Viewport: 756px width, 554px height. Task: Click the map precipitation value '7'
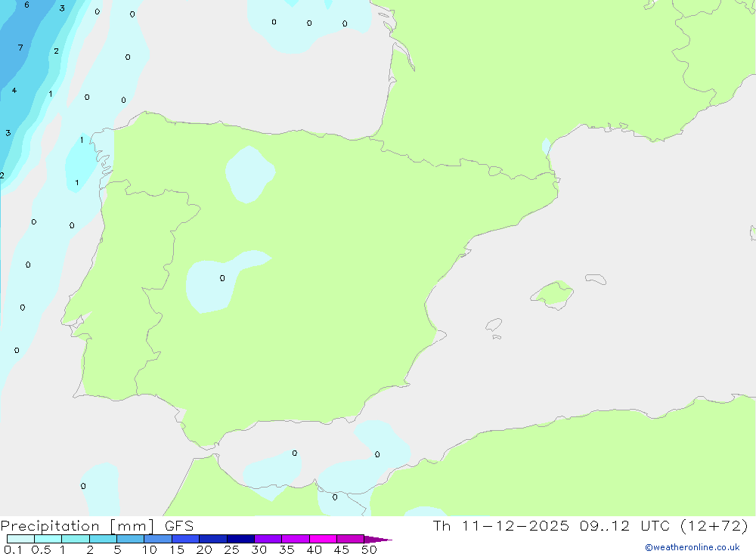[x=20, y=48]
